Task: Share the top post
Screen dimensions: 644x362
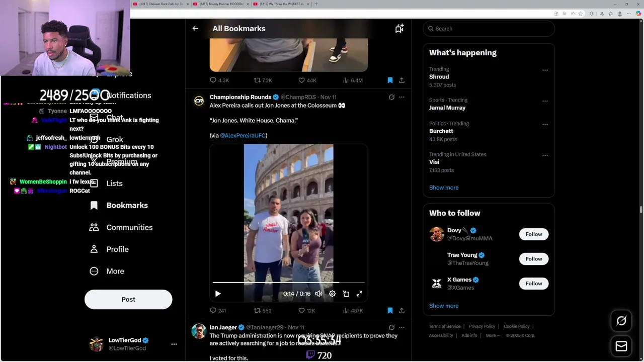Action: pos(401,80)
